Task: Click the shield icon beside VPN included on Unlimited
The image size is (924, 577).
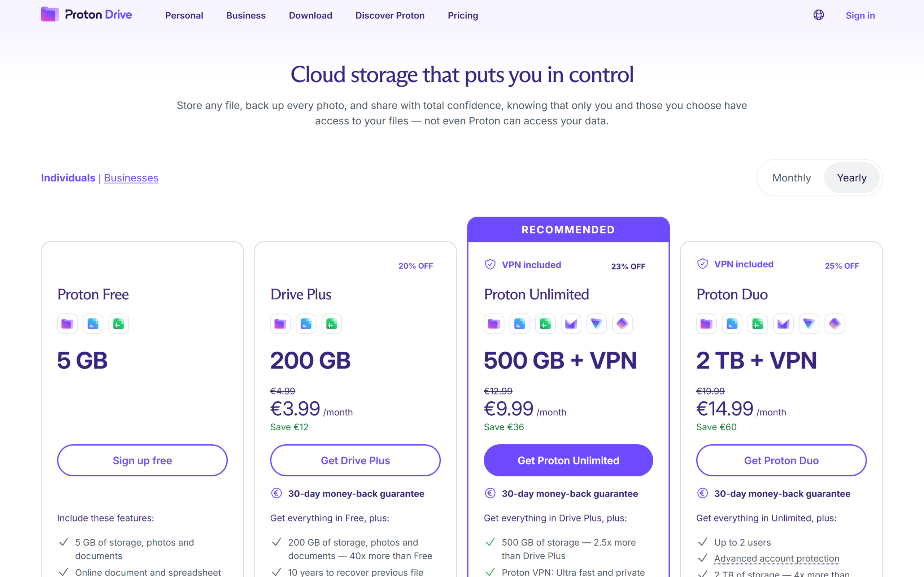Action: pos(490,264)
